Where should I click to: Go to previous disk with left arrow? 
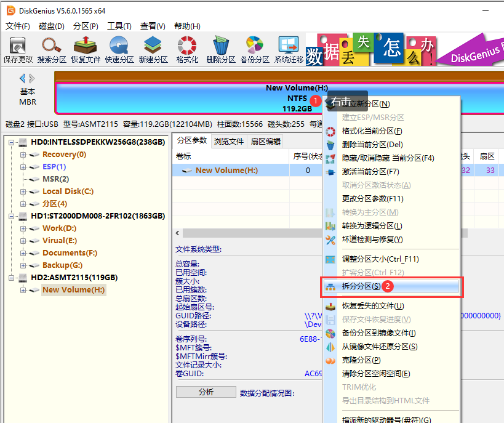(23, 78)
